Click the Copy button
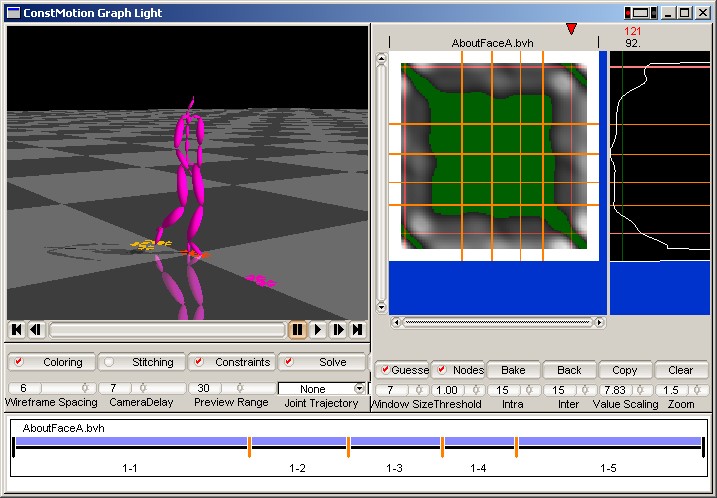 (625, 370)
